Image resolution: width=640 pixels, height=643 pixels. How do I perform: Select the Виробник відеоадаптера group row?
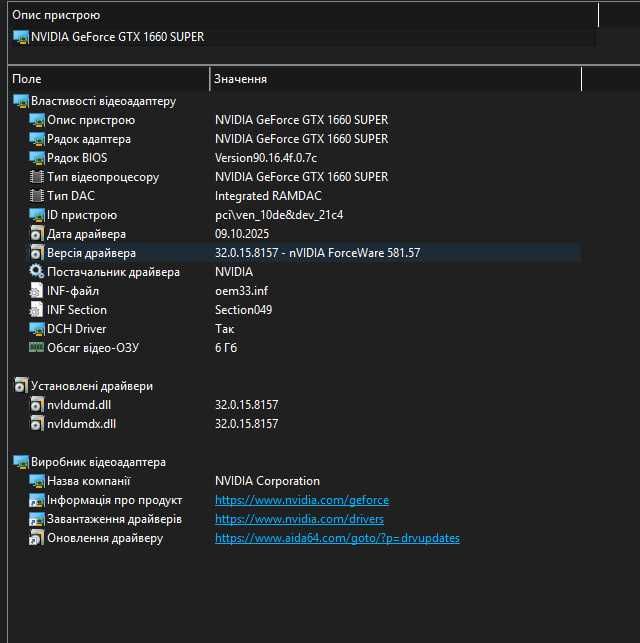coord(98,462)
